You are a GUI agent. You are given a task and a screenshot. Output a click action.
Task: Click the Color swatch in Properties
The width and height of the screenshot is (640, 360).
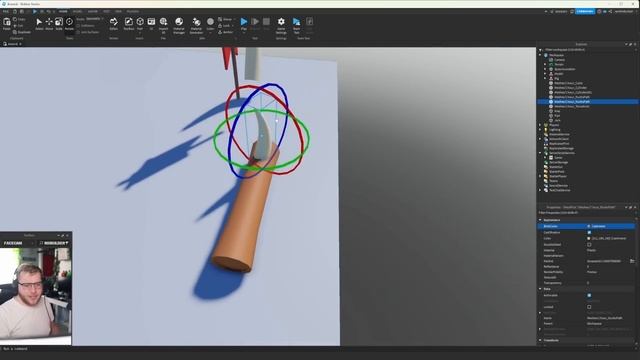pyautogui.click(x=589, y=238)
